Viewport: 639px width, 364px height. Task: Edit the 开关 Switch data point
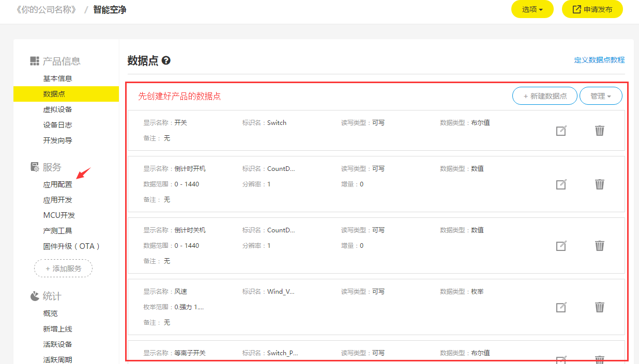(x=561, y=131)
